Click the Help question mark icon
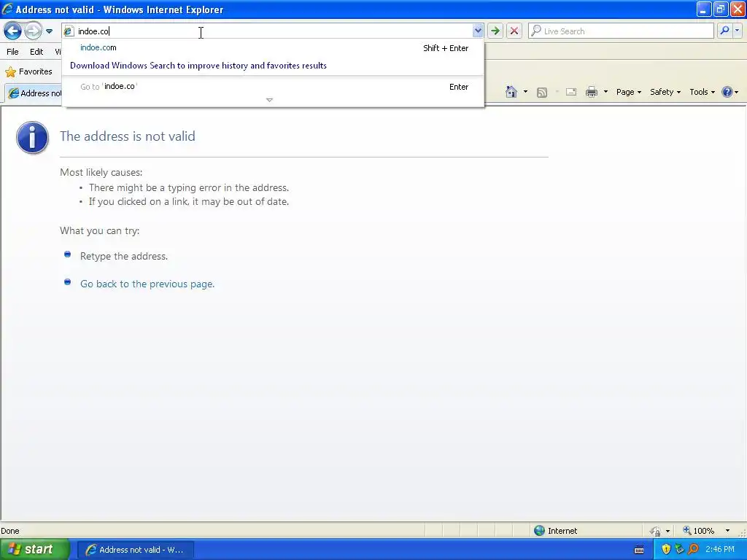The height and width of the screenshot is (560, 747). pyautogui.click(x=727, y=92)
